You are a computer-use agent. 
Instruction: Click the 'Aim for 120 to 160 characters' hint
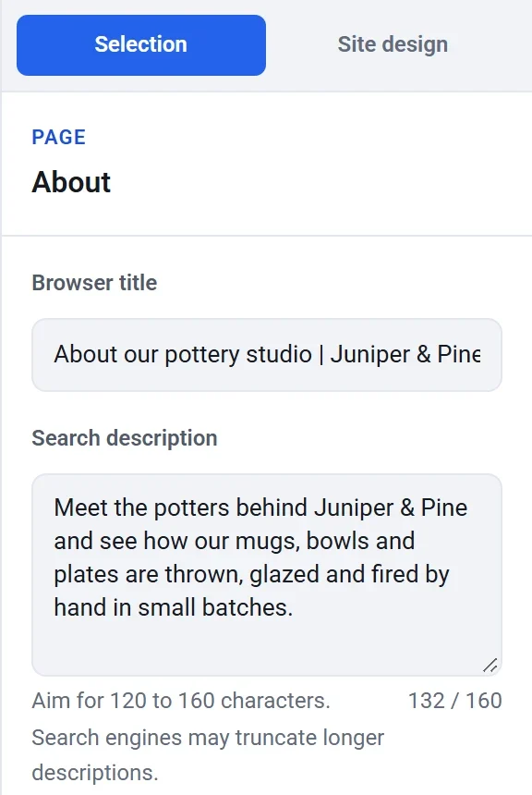point(181,701)
